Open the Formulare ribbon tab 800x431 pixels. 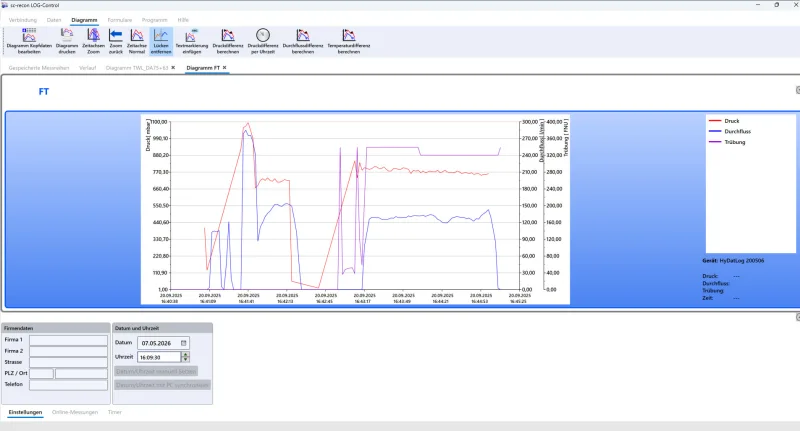click(119, 20)
